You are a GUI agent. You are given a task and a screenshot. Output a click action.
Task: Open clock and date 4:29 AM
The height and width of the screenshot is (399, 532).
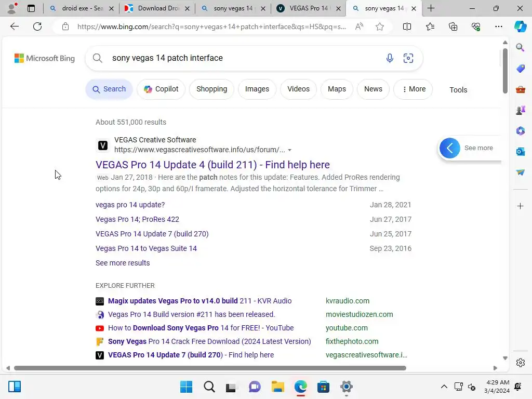click(497, 387)
